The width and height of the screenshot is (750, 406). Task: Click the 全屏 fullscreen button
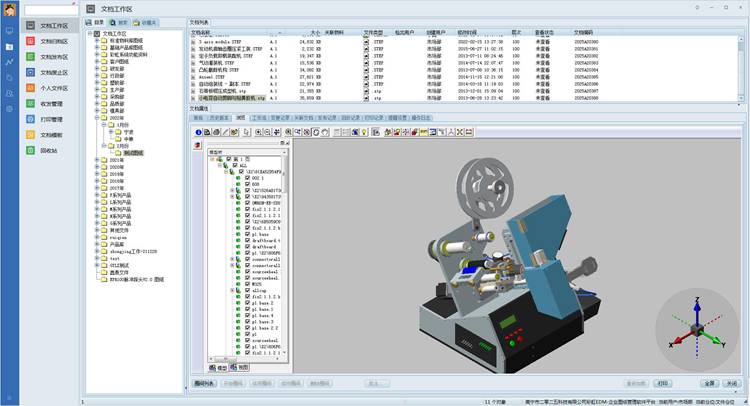tap(709, 382)
